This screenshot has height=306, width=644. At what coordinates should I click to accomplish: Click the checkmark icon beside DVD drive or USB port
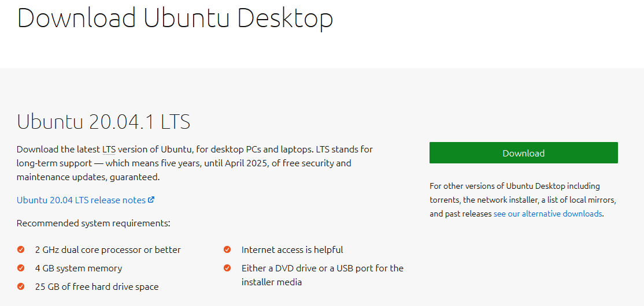click(x=227, y=268)
